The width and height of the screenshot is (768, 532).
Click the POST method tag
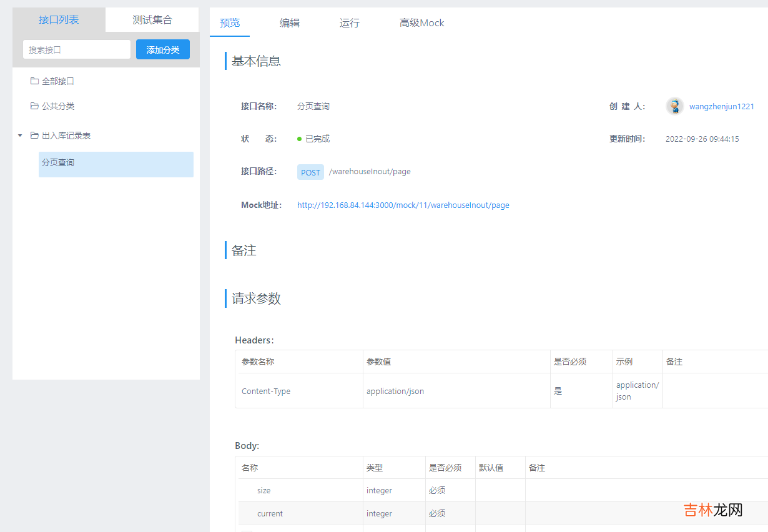pyautogui.click(x=310, y=172)
